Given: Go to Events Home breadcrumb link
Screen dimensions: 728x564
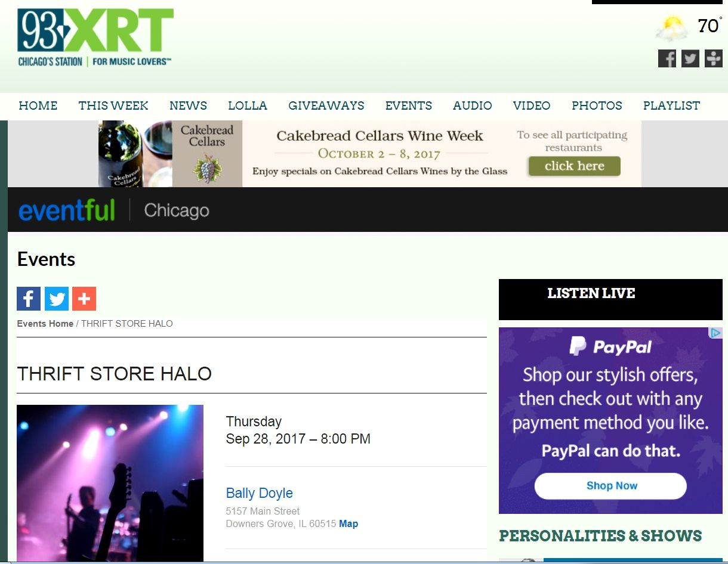Looking at the screenshot, I should click(x=45, y=324).
